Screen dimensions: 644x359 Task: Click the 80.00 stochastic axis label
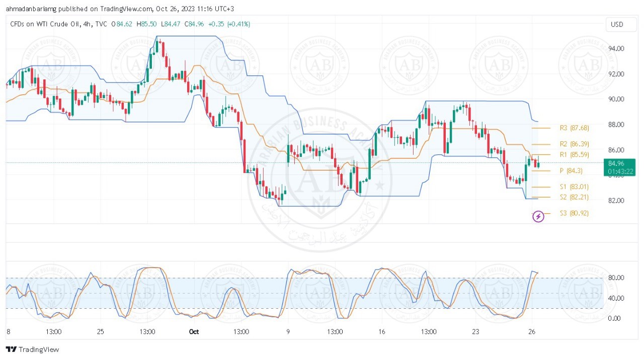616,278
